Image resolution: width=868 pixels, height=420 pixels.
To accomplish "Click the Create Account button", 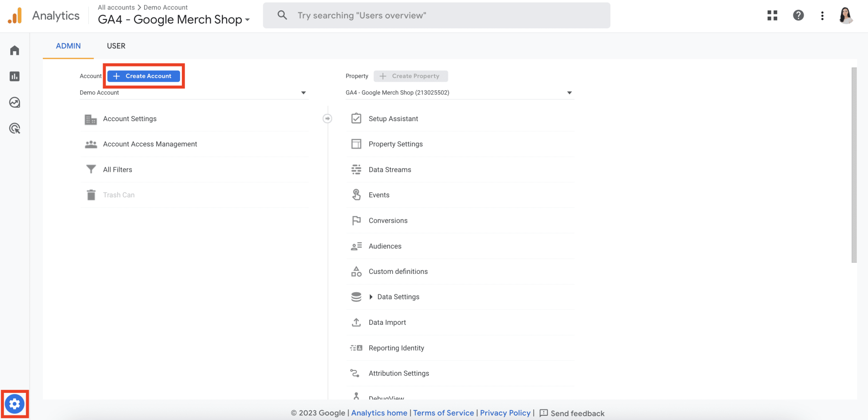I will click(x=144, y=76).
